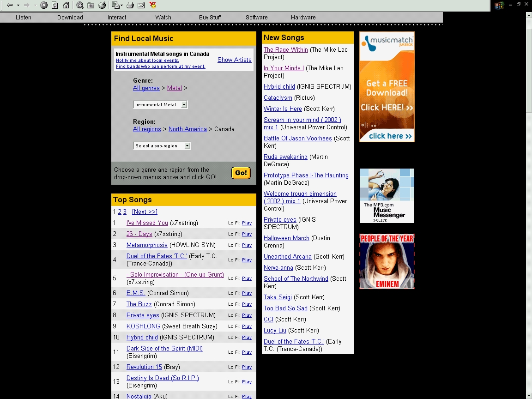Click the Stop loading icon
532x399 pixels.
point(44,5)
